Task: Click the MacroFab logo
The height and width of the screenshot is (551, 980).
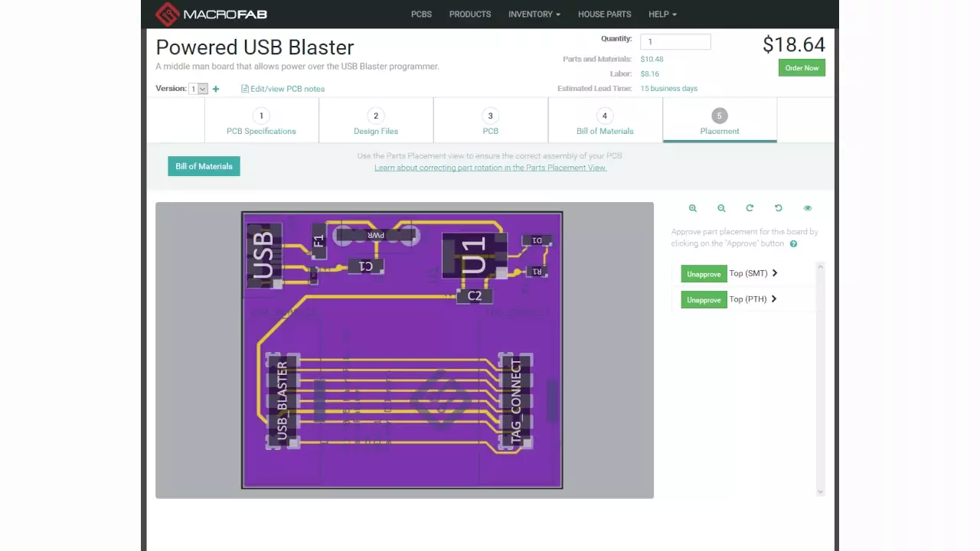Action: (211, 14)
